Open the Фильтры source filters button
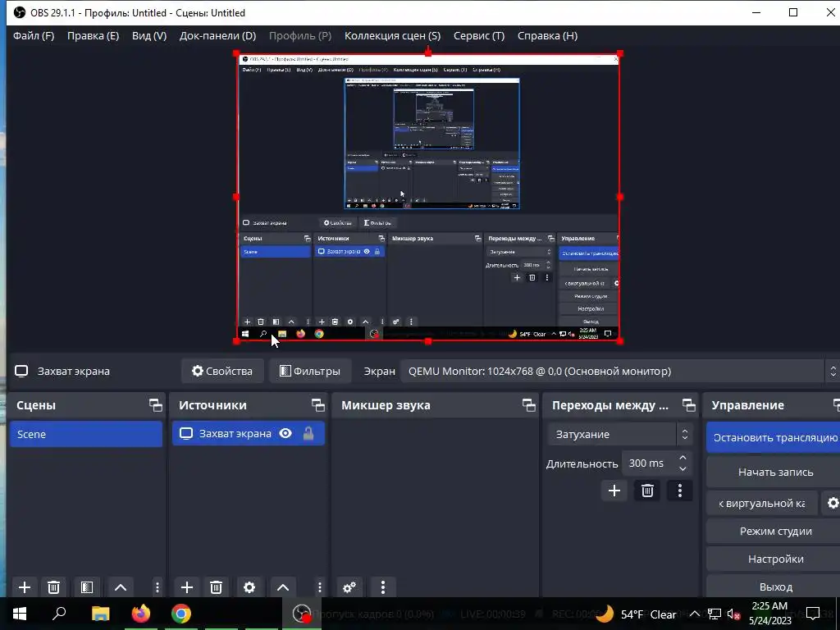840x630 pixels. (310, 372)
